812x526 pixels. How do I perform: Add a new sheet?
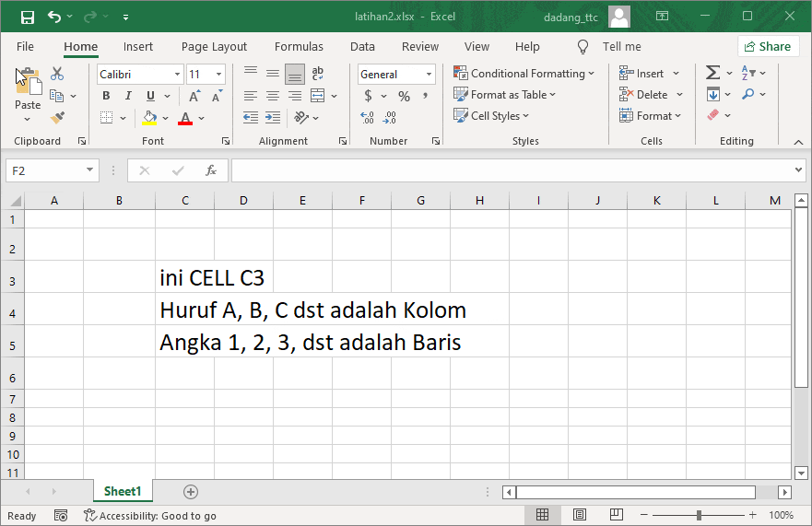[x=191, y=492]
